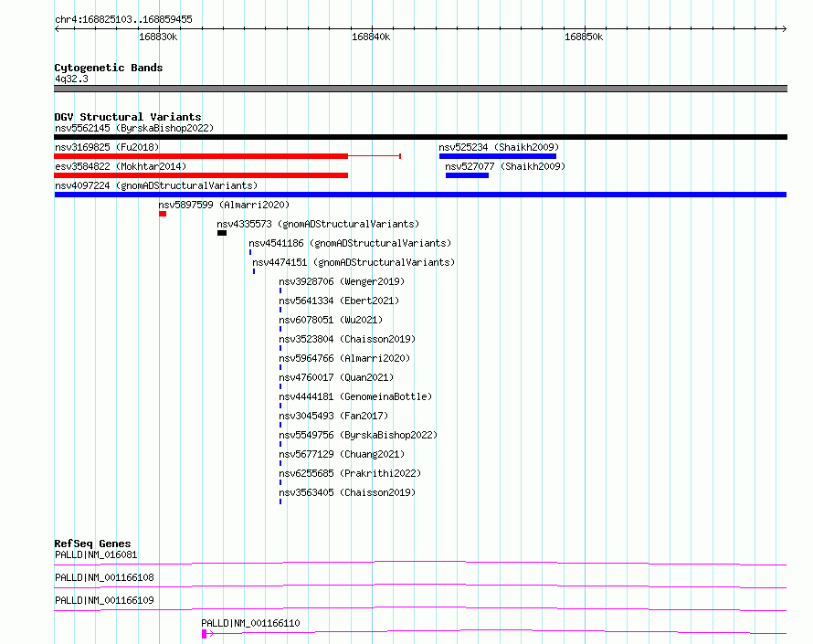
Task: Select the nsv4541186 (gnomADStructuralVariants) label
Action: pos(350,243)
